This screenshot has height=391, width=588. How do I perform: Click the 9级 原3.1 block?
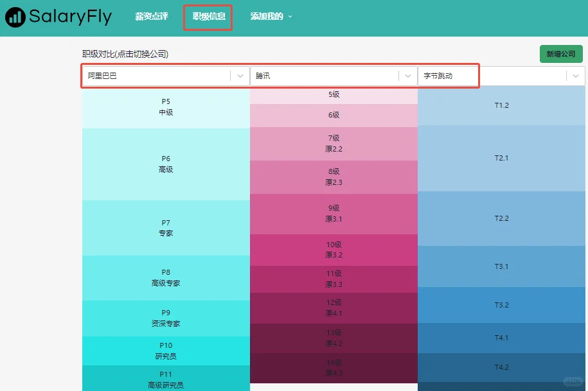tap(334, 214)
